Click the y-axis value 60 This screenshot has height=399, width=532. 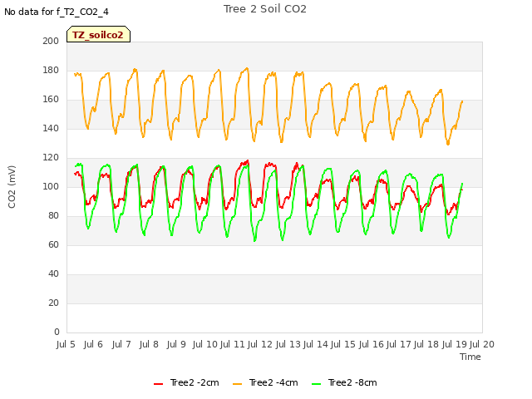point(53,245)
